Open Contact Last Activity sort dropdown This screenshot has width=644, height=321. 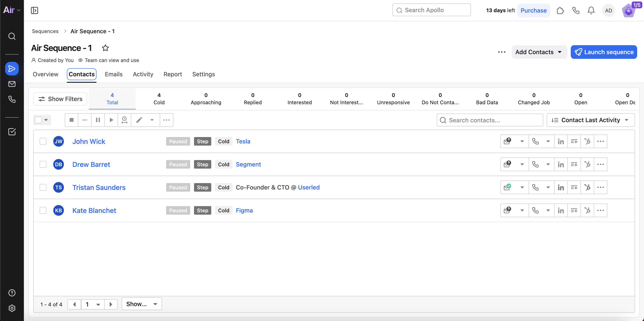(590, 120)
